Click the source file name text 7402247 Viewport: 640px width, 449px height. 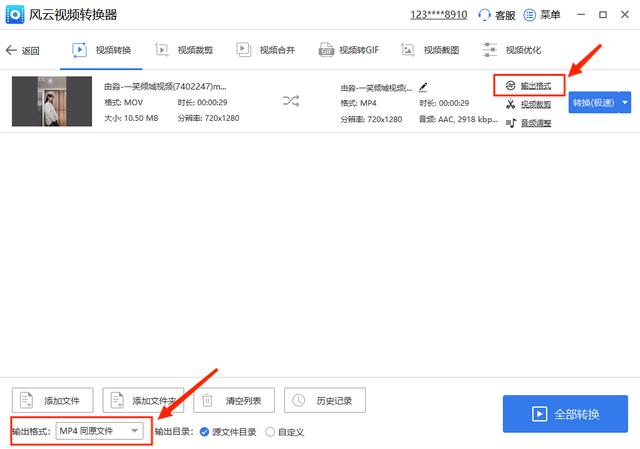click(x=165, y=87)
